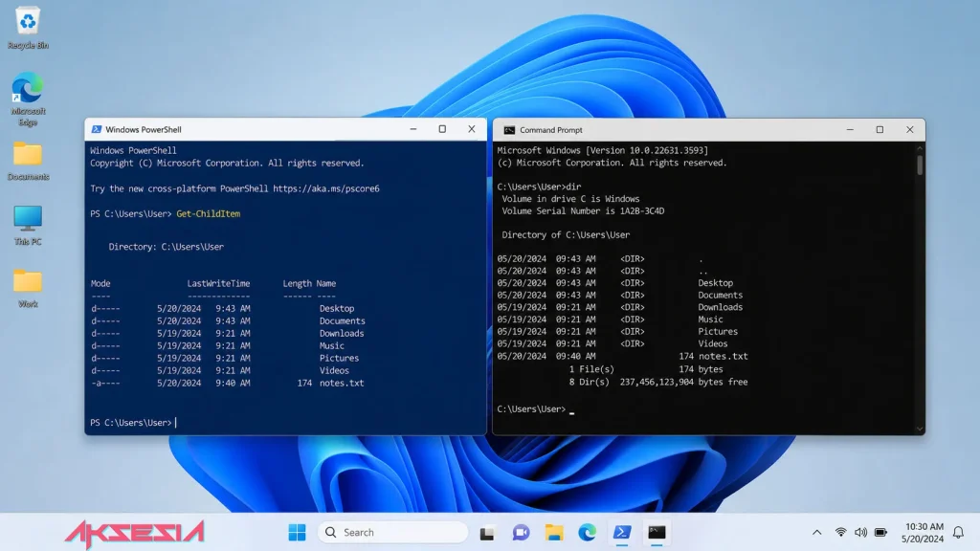Viewport: 980px width, 551px height.
Task: Click the bottom PS C:\Users\User> prompt
Action: 130,423
